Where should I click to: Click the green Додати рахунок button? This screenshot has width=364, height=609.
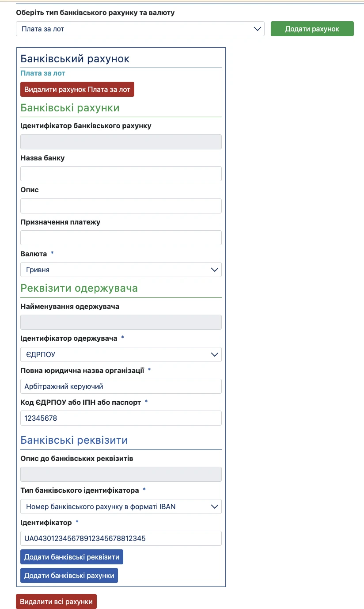(312, 29)
